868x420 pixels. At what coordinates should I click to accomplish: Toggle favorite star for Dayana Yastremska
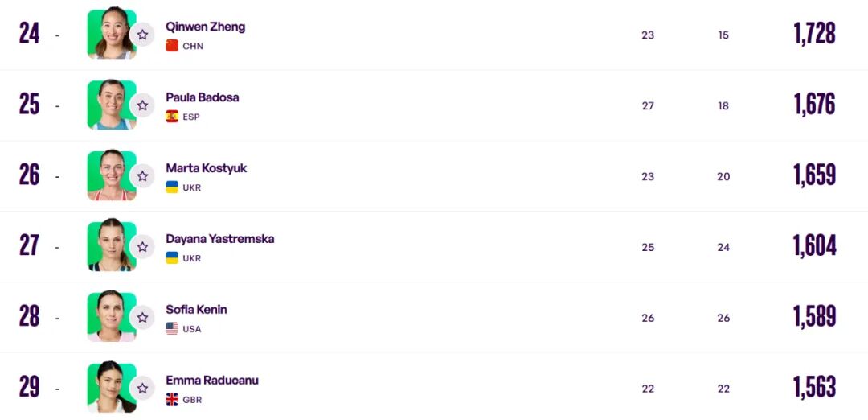pyautogui.click(x=142, y=247)
